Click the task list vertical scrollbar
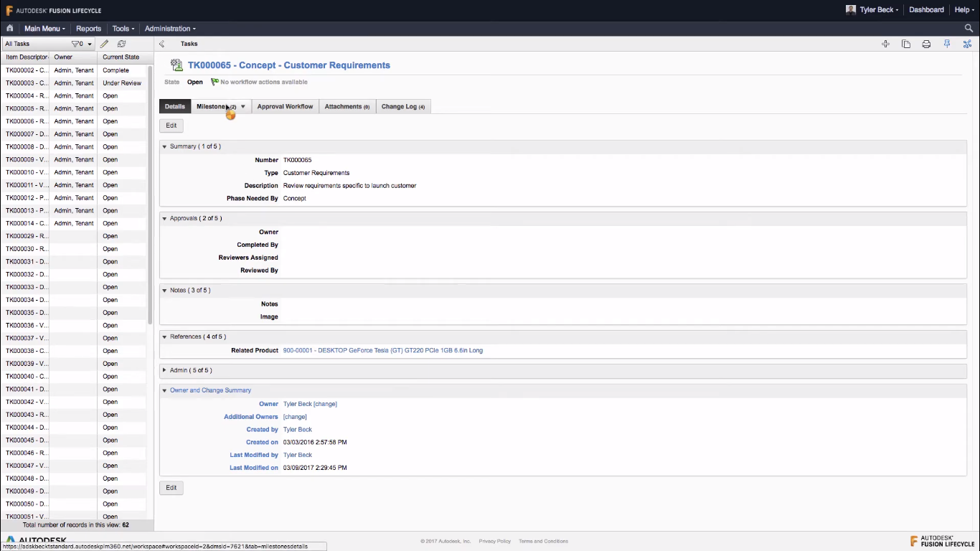This screenshot has width=980, height=551. point(150,194)
